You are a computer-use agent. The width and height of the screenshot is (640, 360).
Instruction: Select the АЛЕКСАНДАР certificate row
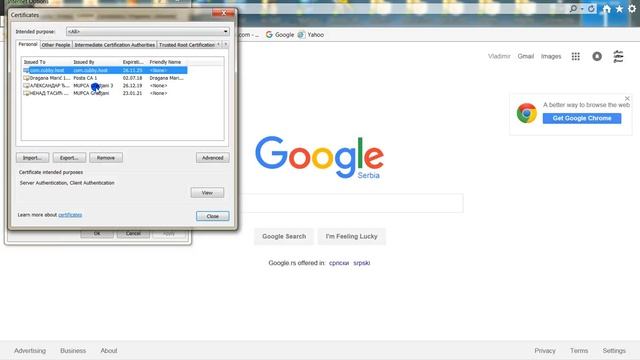pyautogui.click(x=105, y=86)
